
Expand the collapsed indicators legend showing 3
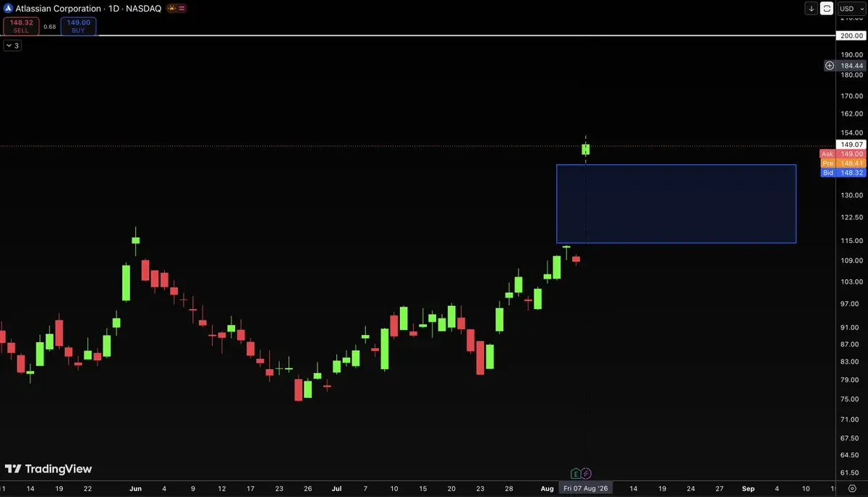coord(12,46)
